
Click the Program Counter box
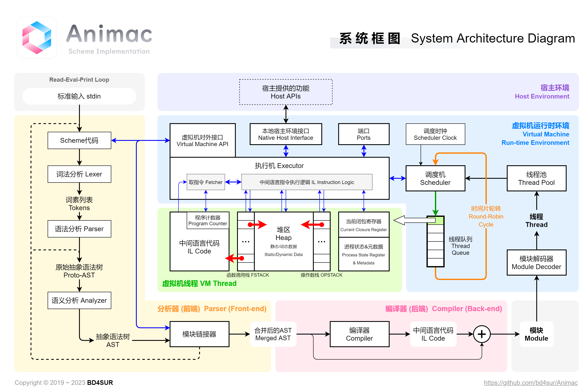[208, 220]
